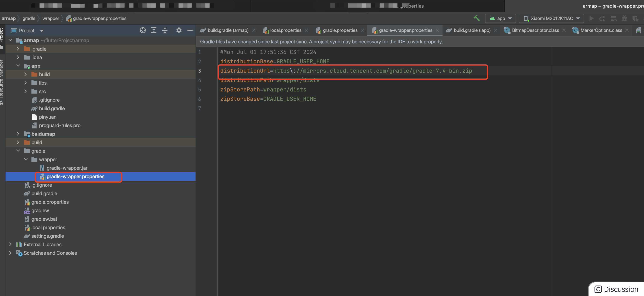Viewport: 644px width, 296px height.
Task: Open the Project view type dropdown
Action: coord(27,31)
